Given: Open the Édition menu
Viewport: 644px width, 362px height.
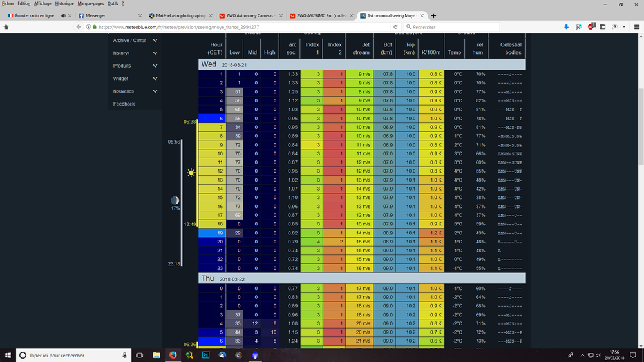Looking at the screenshot, I should [24, 3].
